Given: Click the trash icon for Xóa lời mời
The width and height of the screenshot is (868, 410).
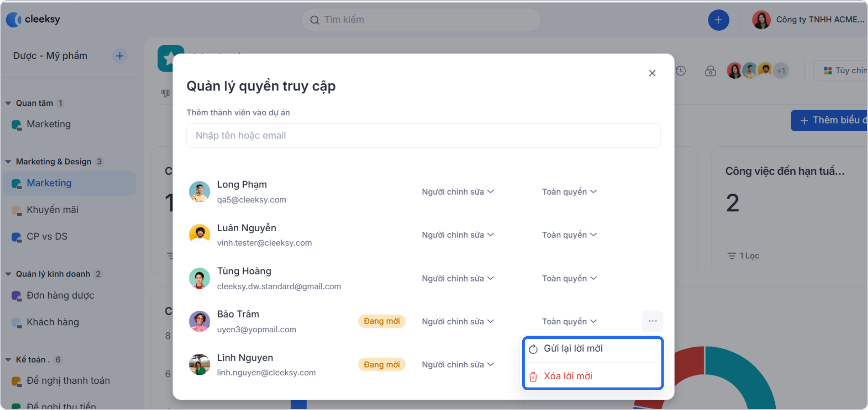Looking at the screenshot, I should click(x=533, y=377).
